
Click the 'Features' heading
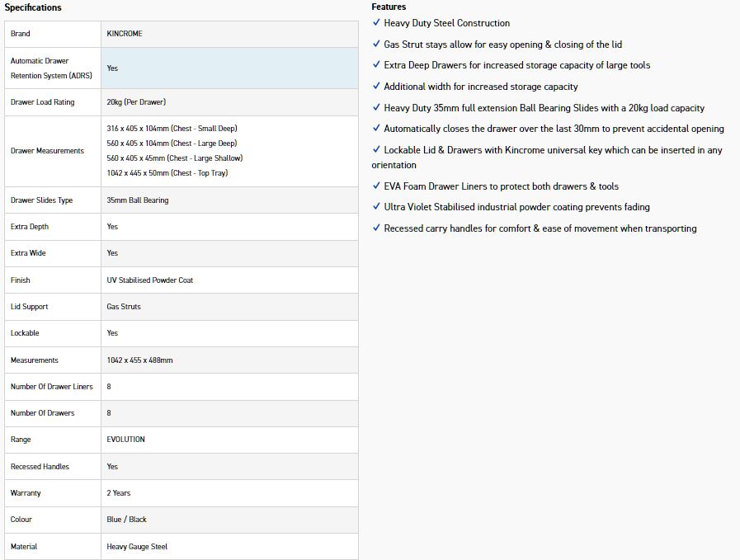pos(389,7)
